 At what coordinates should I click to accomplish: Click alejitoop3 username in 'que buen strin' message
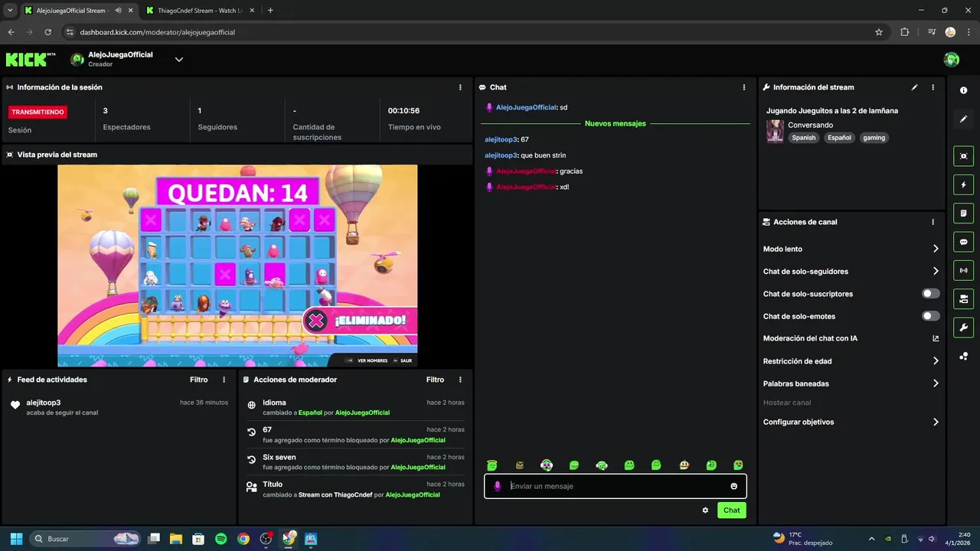click(501, 155)
